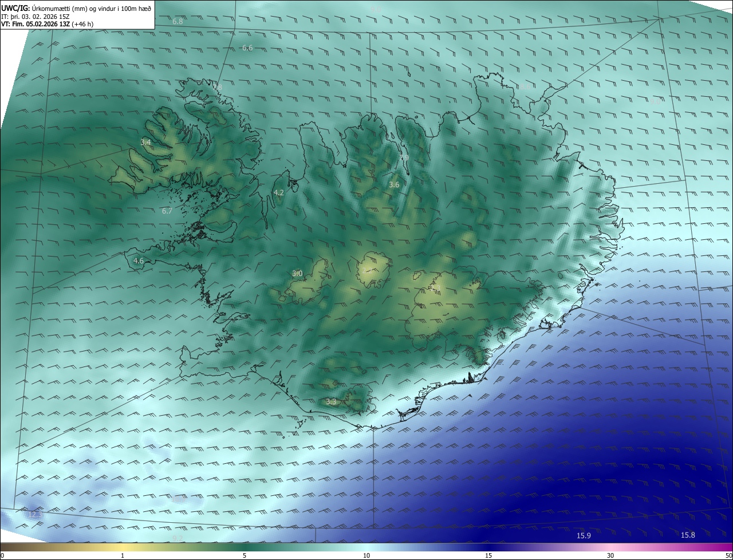Click the colour bar above the 10 tick
The height and width of the screenshot is (560, 733).
click(366, 547)
